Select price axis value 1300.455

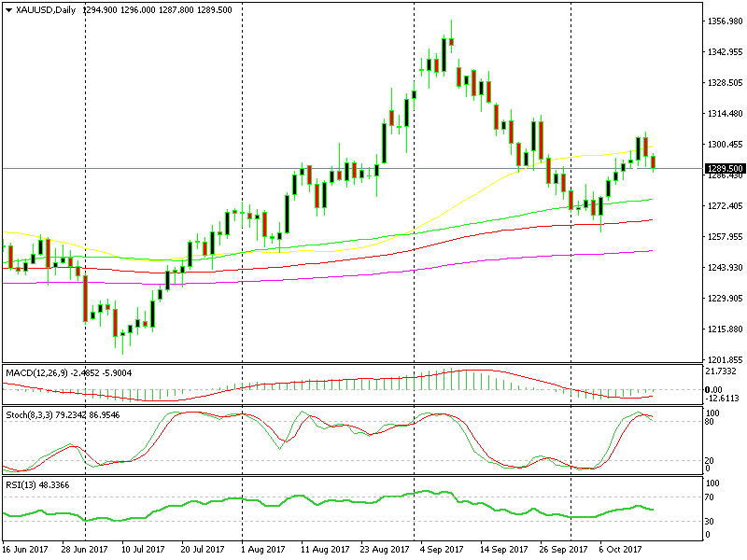coord(726,145)
